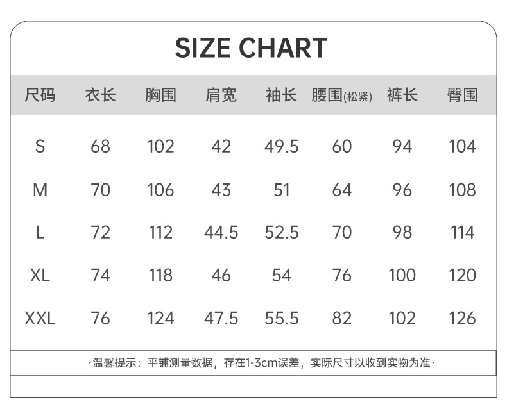Select the 衣长 column header

click(100, 96)
